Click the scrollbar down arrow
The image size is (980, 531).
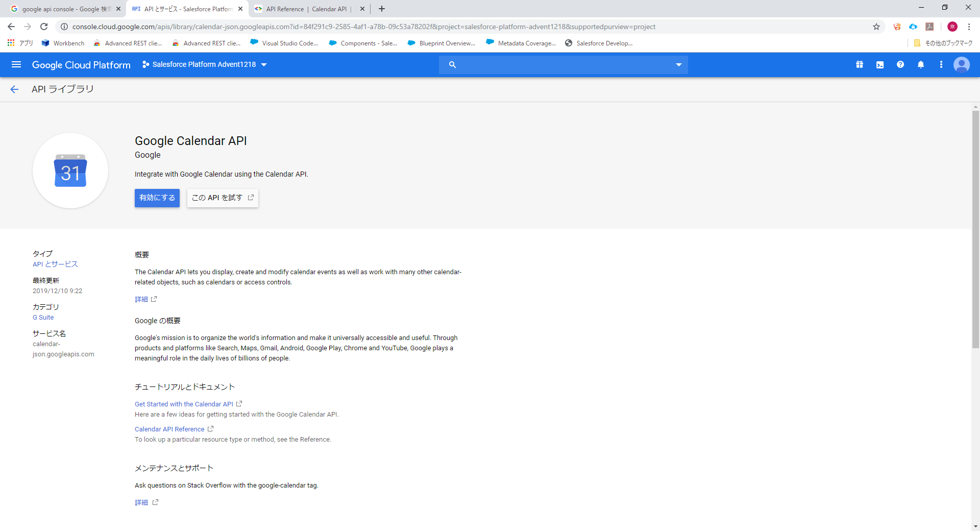pyautogui.click(x=975, y=526)
